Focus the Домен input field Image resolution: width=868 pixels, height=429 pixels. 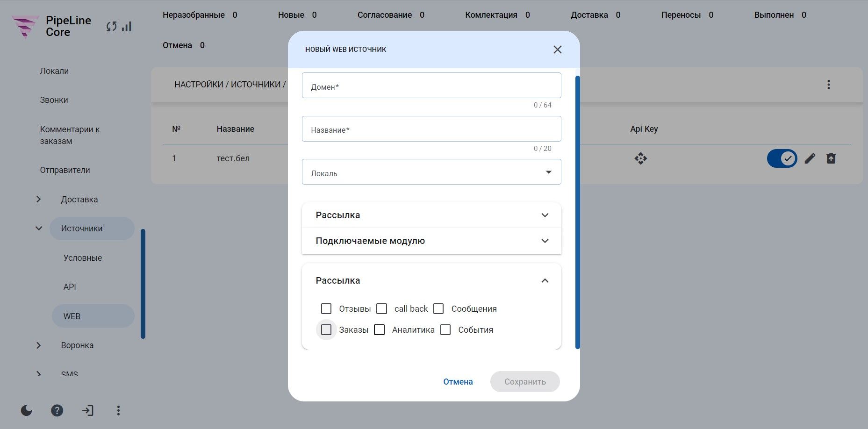(x=431, y=86)
